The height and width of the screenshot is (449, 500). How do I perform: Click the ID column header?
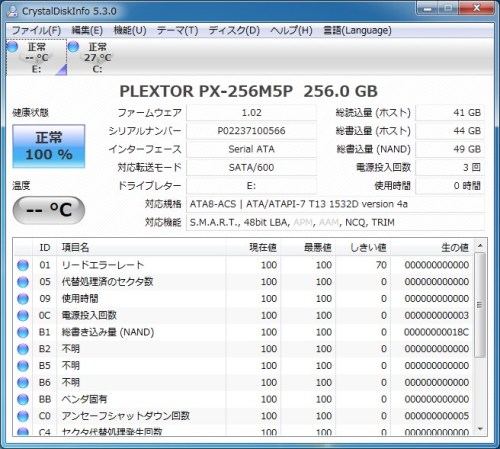(x=45, y=248)
